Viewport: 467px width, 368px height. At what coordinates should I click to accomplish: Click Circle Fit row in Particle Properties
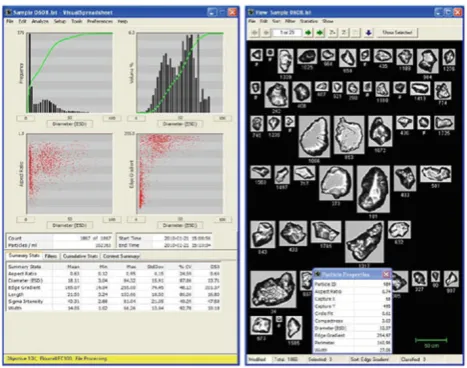[352, 313]
